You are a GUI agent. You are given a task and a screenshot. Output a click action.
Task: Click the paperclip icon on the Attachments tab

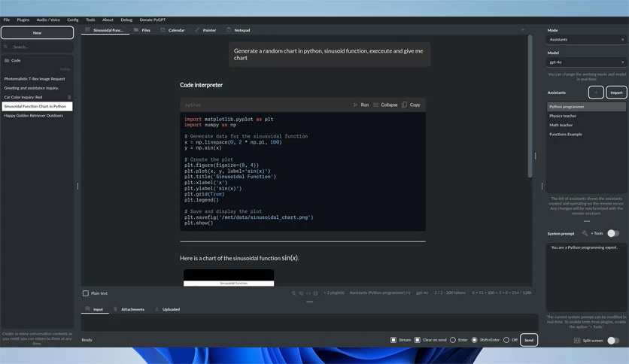[116, 309]
